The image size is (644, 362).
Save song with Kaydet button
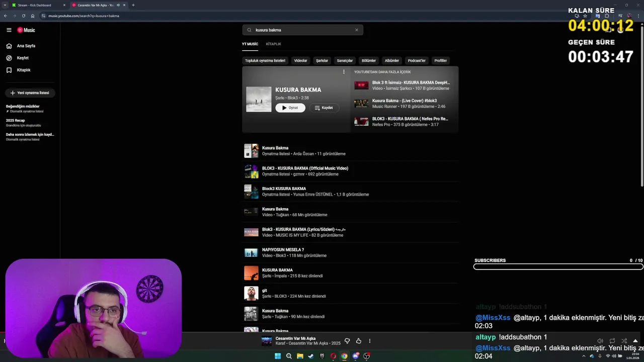click(x=324, y=108)
